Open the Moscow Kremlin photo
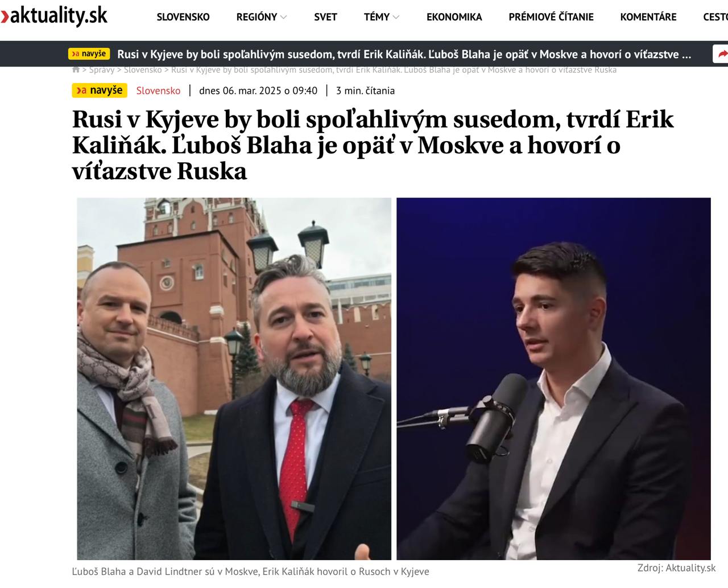The image size is (728, 588). 234,379
